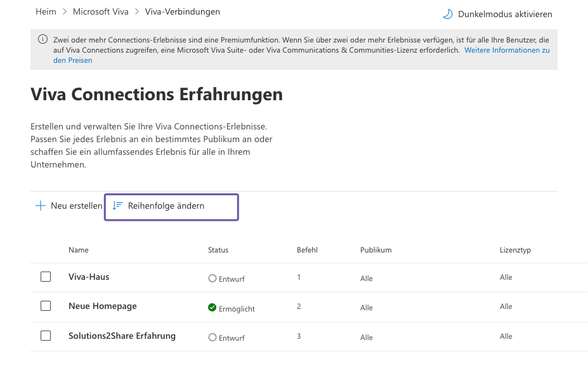Click the Ermöglicht status text
Image resolution: width=588 pixels, height=387 pixels.
tap(237, 308)
